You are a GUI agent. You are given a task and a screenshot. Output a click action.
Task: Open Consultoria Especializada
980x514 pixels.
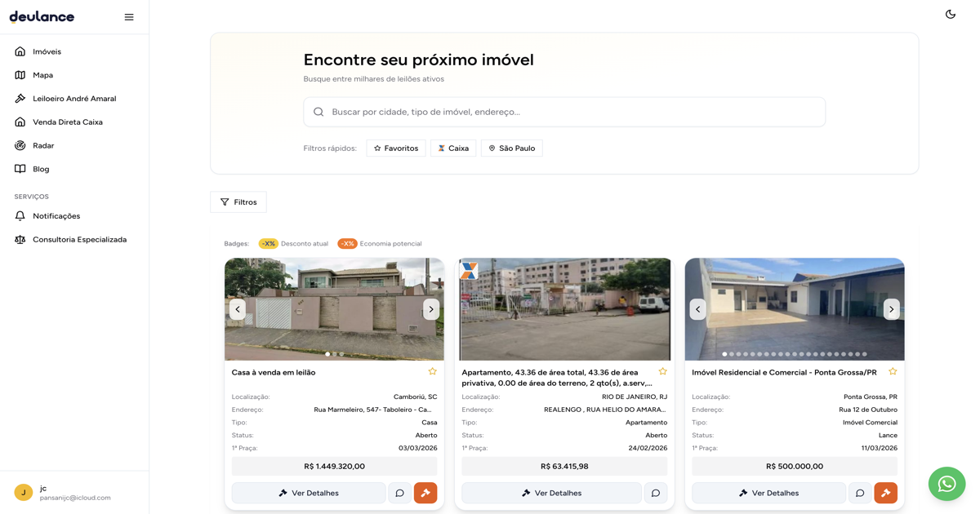coord(74,240)
